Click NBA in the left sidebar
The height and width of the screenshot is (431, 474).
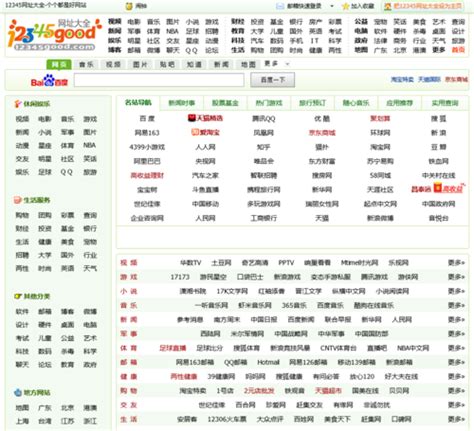point(89,145)
